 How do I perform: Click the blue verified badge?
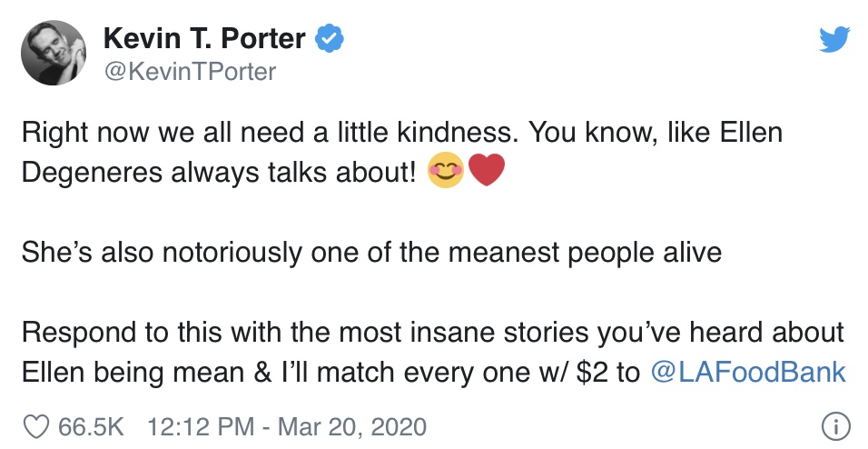click(x=328, y=39)
